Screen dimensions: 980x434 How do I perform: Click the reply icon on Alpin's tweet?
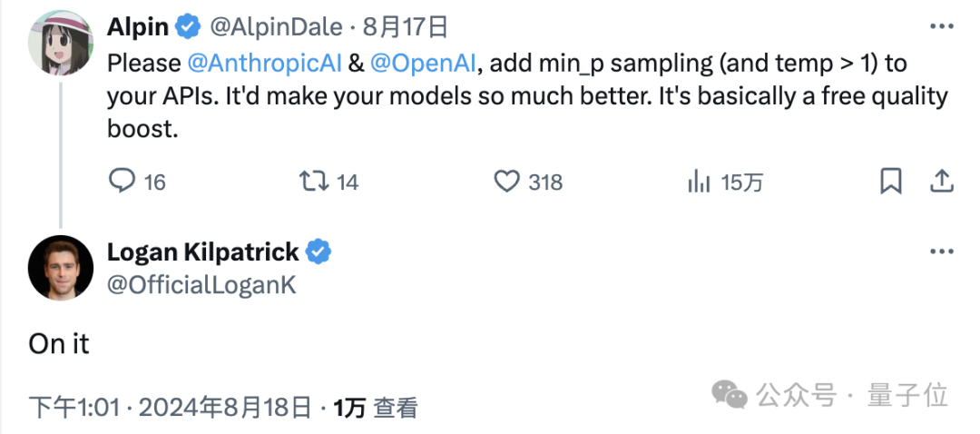click(122, 182)
